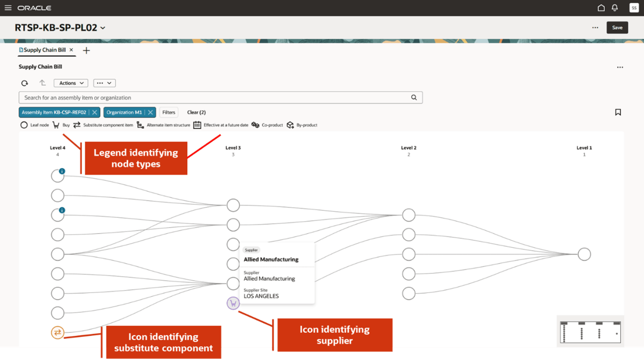
Task: Click the diagram overview minimap
Action: pos(590,332)
